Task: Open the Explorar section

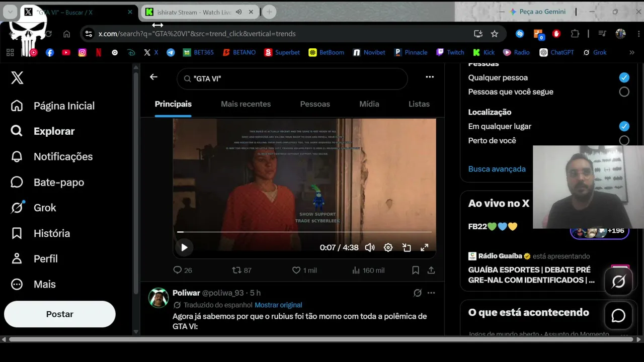Action: 43,131
